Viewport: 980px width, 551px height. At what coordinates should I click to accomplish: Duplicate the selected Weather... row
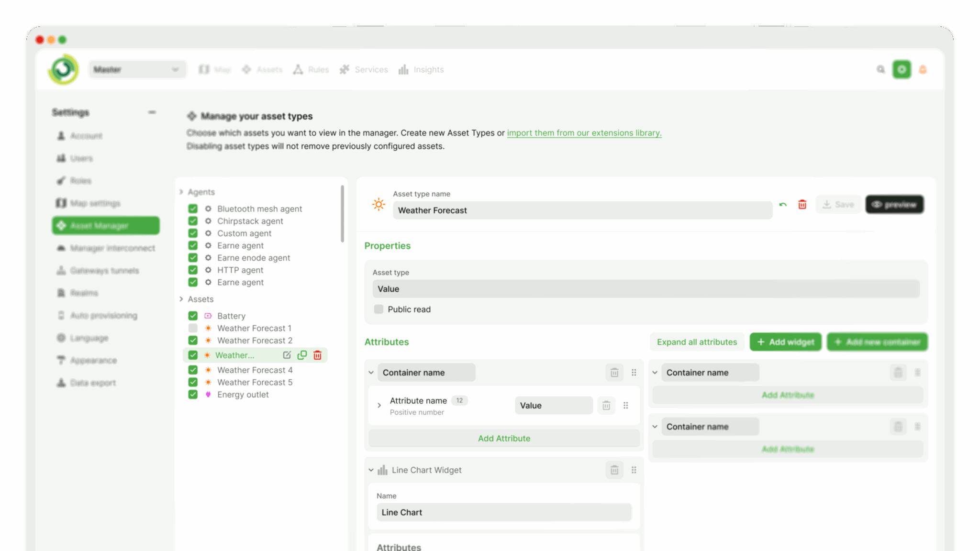[x=302, y=355]
